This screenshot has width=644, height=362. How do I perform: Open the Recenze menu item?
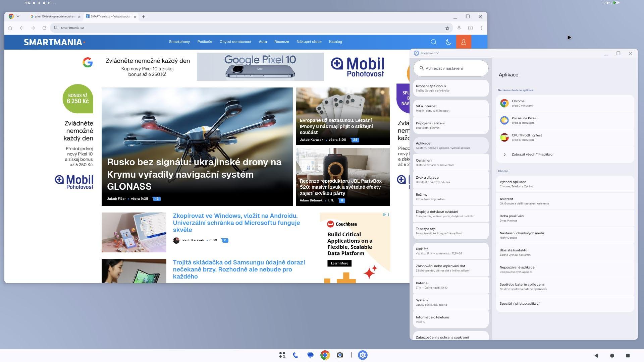281,42
